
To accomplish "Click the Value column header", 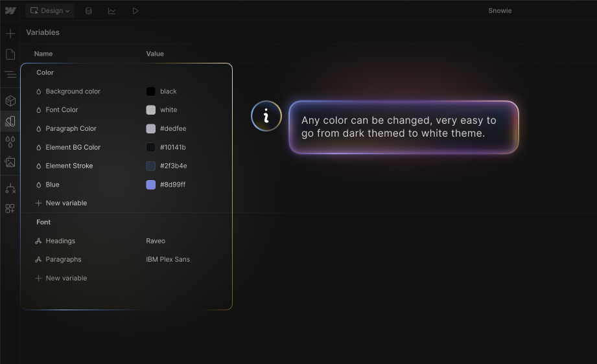I will tap(155, 54).
